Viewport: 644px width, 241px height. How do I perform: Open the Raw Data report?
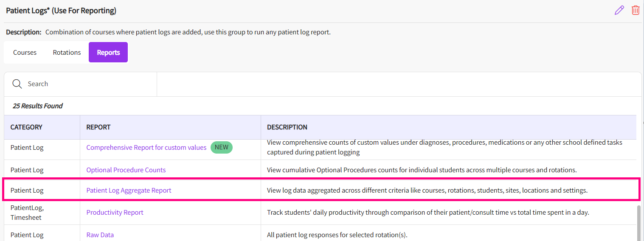pos(100,235)
